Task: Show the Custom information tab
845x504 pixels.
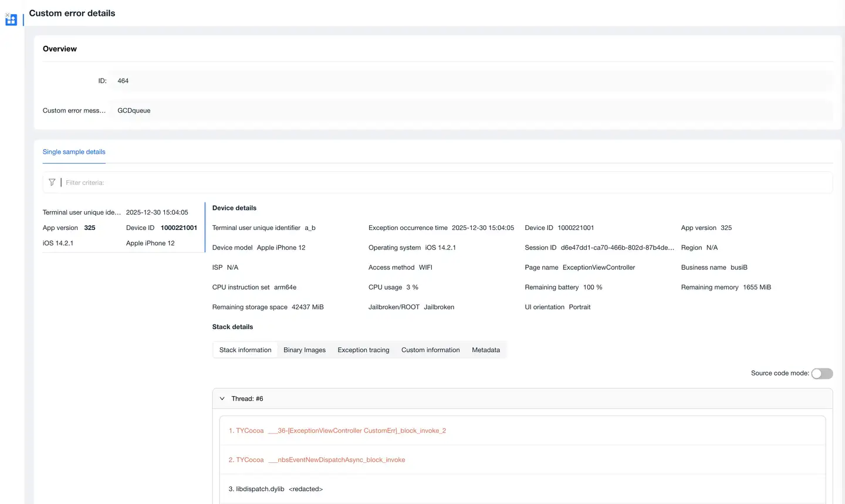Action: [430, 350]
